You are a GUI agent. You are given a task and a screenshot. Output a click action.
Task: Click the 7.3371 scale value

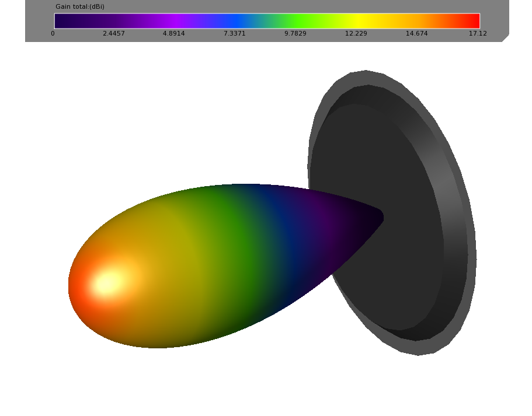[234, 33]
